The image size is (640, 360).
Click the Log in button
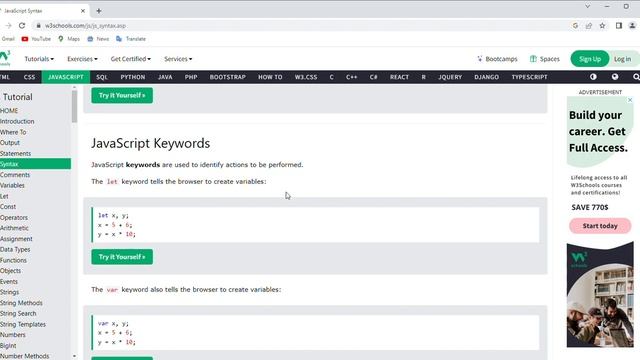(x=623, y=59)
